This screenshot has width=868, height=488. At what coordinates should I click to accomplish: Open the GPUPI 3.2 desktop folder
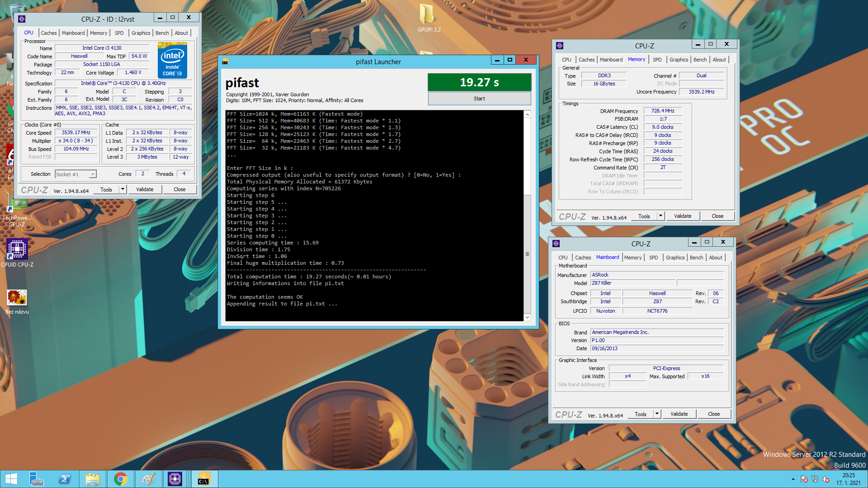(429, 18)
